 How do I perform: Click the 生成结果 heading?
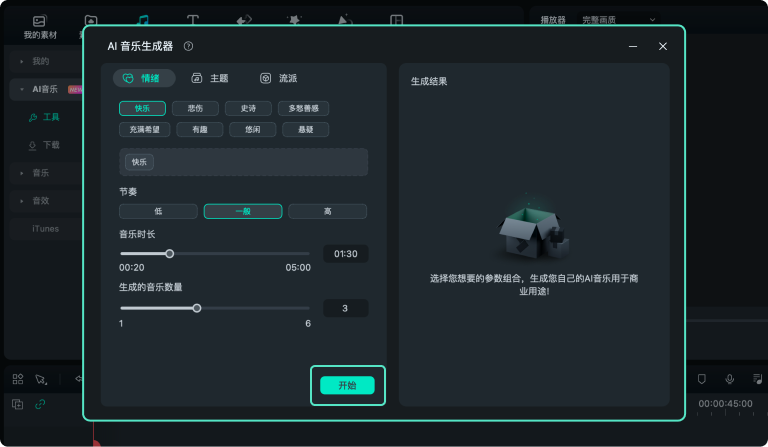point(429,81)
